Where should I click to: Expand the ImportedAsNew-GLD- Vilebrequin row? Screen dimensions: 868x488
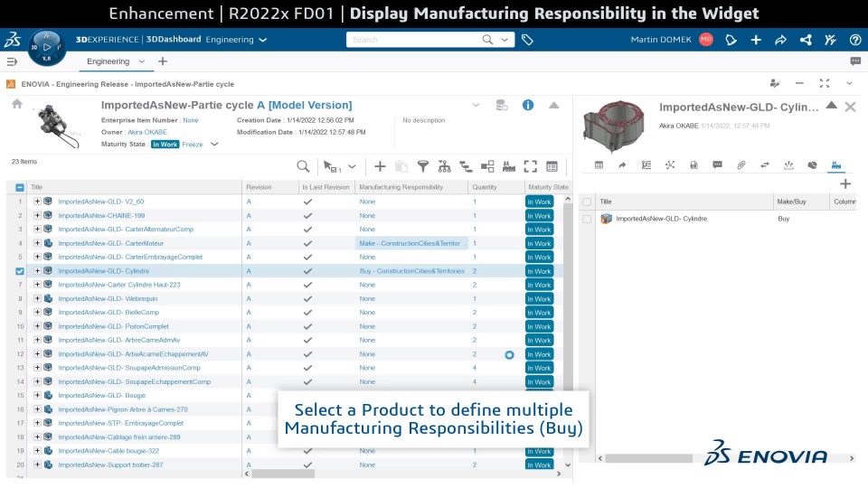37,298
